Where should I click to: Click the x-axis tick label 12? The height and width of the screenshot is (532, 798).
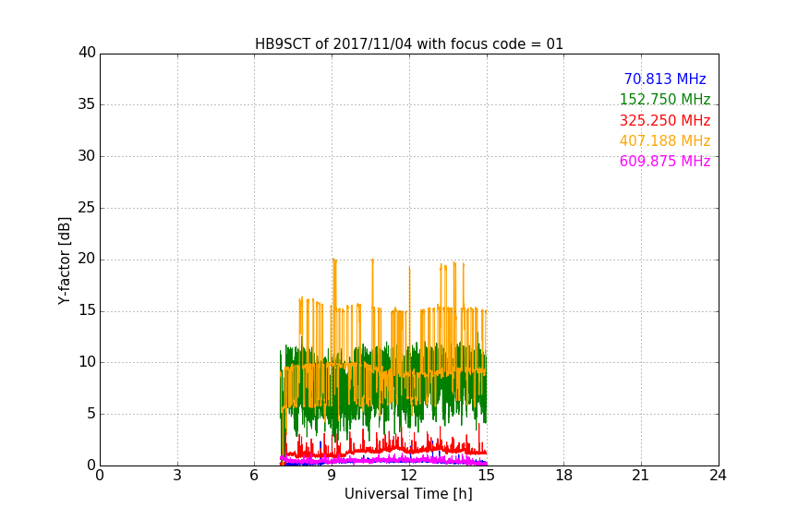click(x=409, y=476)
